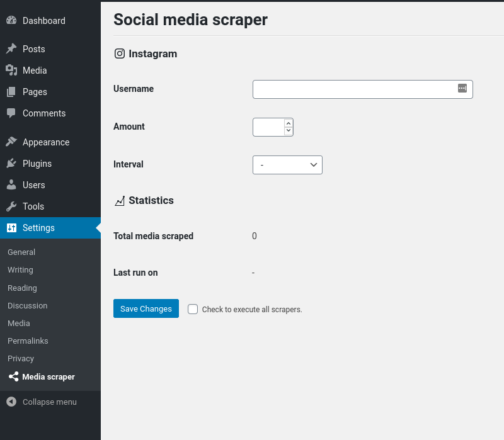Click the Media library icon in sidebar

pyautogui.click(x=11, y=71)
